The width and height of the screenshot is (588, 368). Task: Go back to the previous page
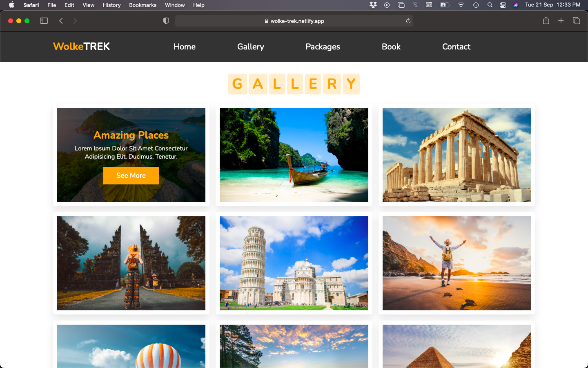pyautogui.click(x=61, y=21)
